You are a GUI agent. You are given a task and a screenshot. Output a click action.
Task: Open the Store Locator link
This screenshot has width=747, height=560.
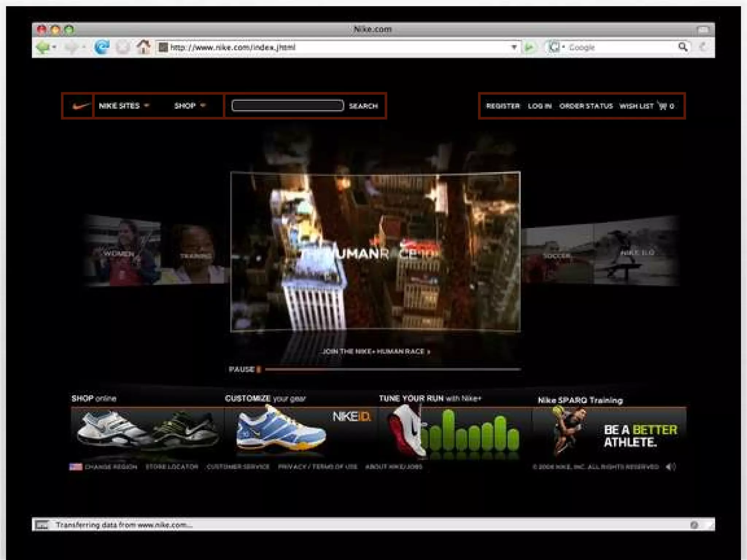pyautogui.click(x=171, y=467)
